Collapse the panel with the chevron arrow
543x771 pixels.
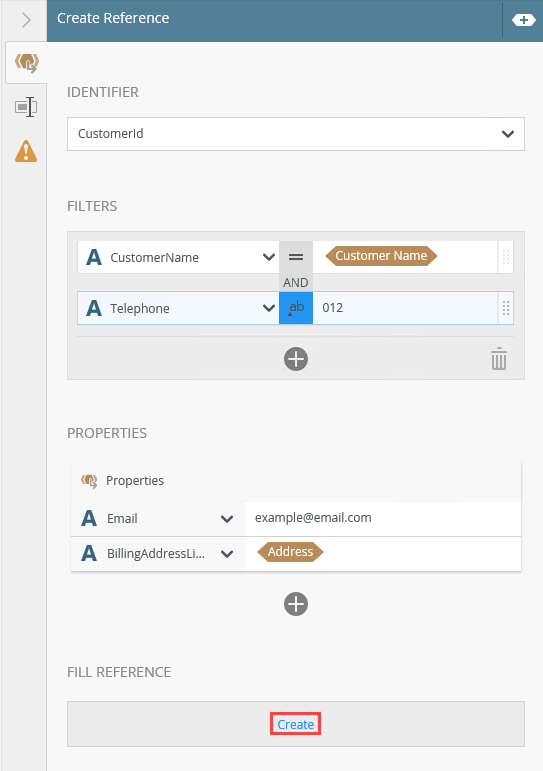click(x=26, y=20)
